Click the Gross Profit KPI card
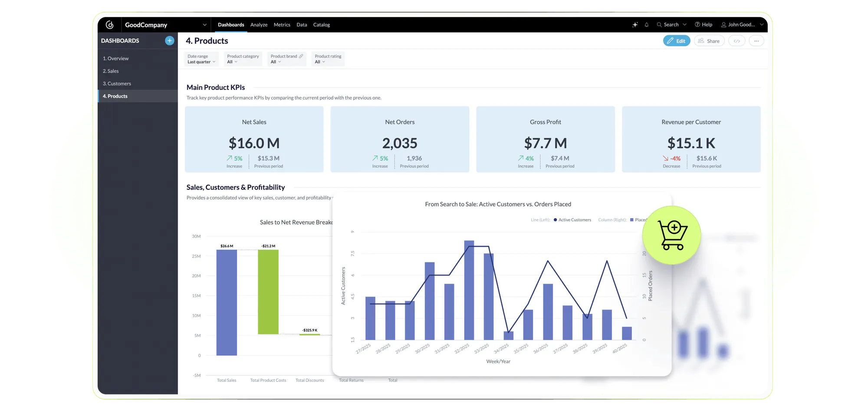The width and height of the screenshot is (868, 414). pyautogui.click(x=546, y=139)
